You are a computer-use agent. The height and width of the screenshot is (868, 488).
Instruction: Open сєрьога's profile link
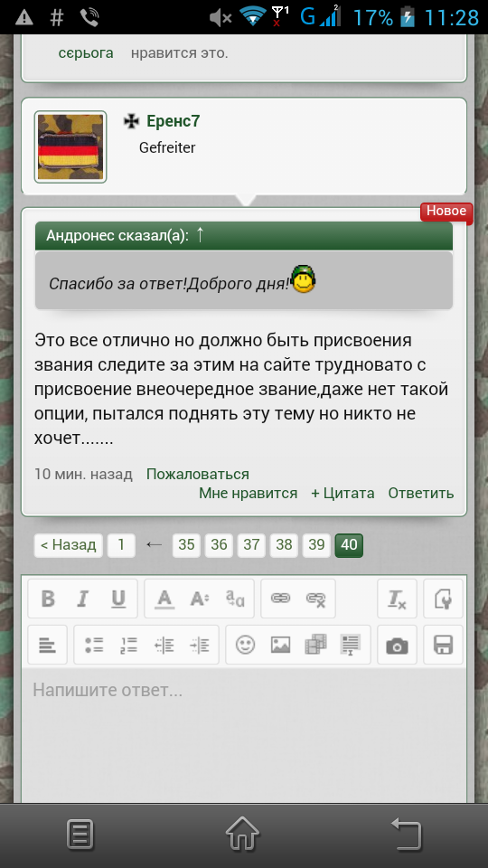coord(86,53)
